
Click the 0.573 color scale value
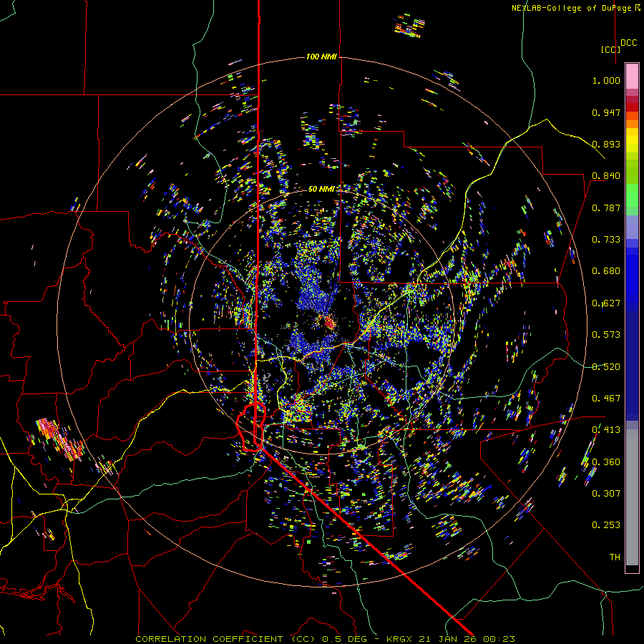(x=606, y=334)
